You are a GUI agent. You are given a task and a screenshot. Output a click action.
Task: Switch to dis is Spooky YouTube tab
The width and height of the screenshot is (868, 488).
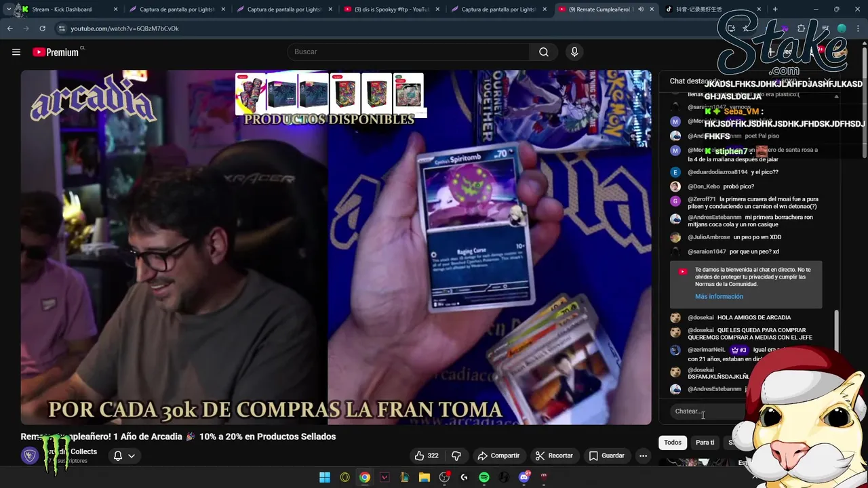tap(391, 9)
